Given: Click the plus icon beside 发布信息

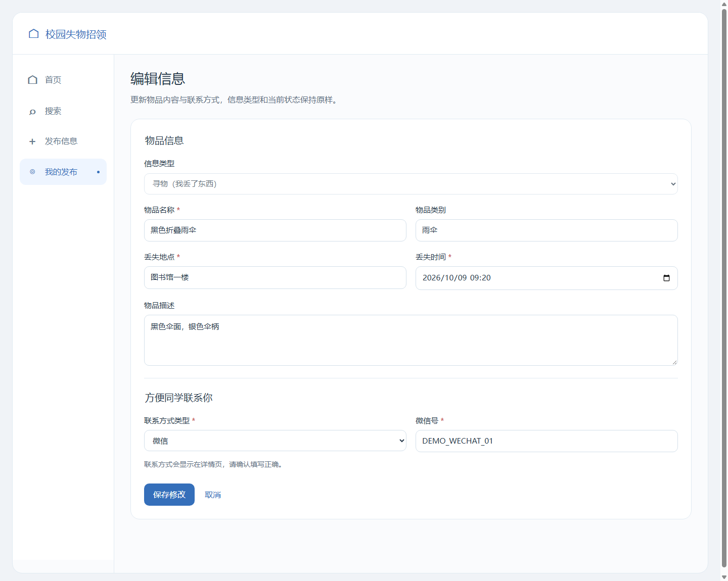Looking at the screenshot, I should click(x=32, y=141).
